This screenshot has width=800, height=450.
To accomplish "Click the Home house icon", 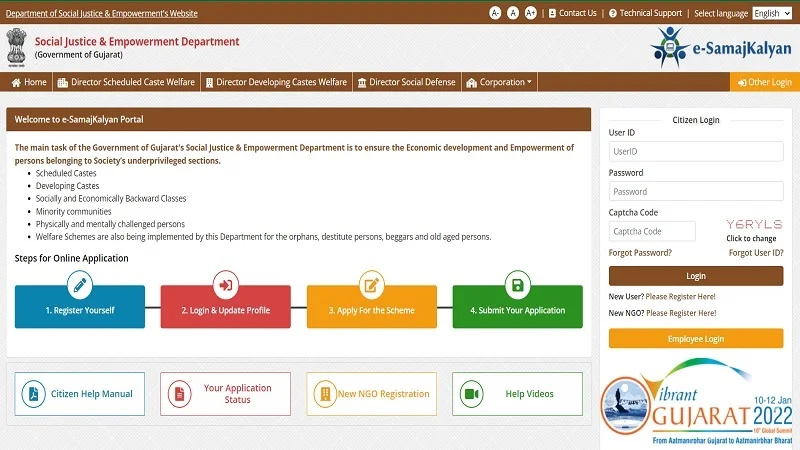I will pyautogui.click(x=16, y=83).
